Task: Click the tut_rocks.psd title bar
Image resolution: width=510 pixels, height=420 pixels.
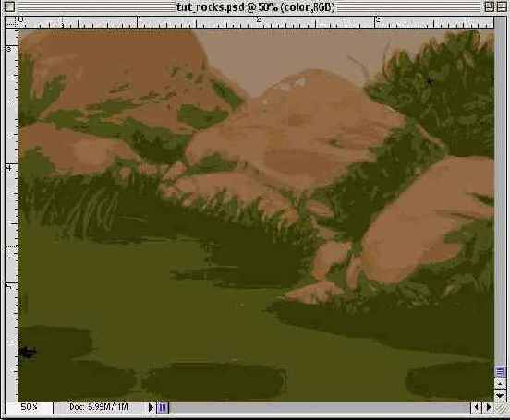Action: pyautogui.click(x=256, y=6)
